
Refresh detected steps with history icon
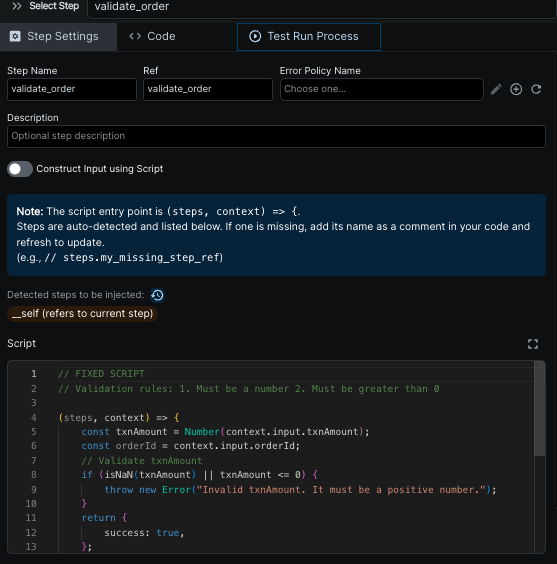point(157,295)
